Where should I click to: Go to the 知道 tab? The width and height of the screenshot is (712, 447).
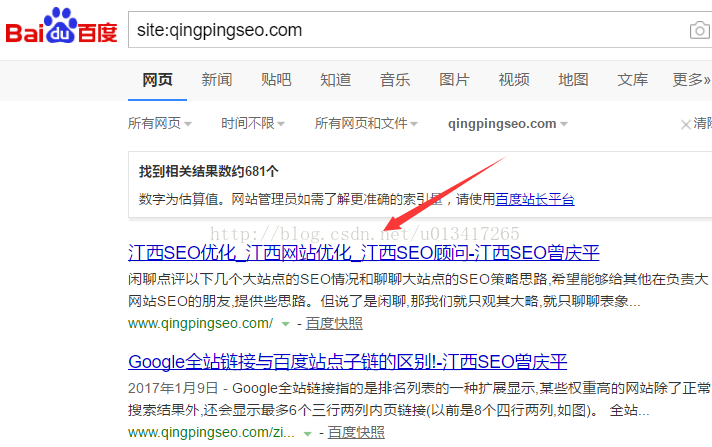[x=336, y=80]
